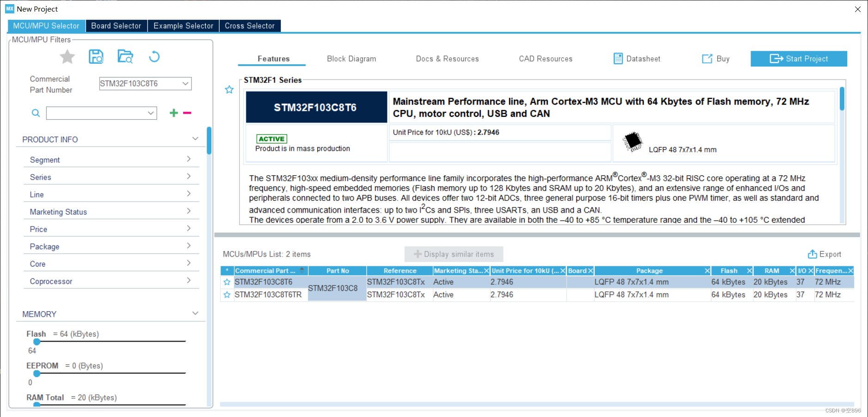Click the filters panel vertical scrollbar

coord(209,141)
